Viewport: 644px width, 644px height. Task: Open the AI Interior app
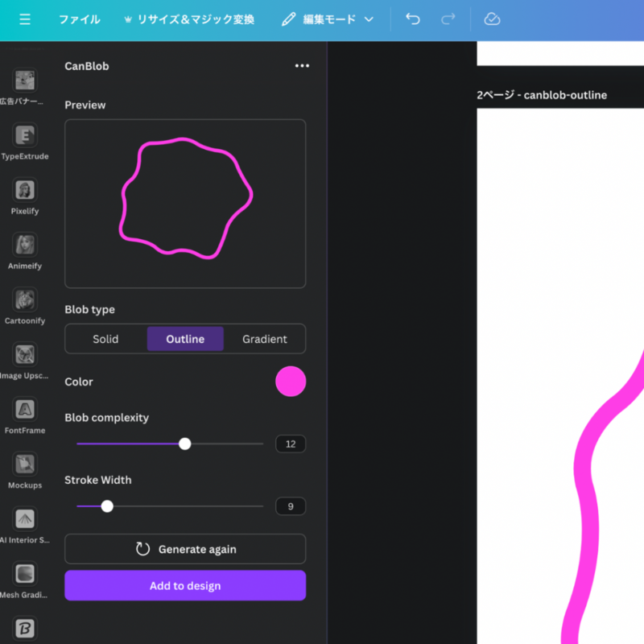(25, 526)
